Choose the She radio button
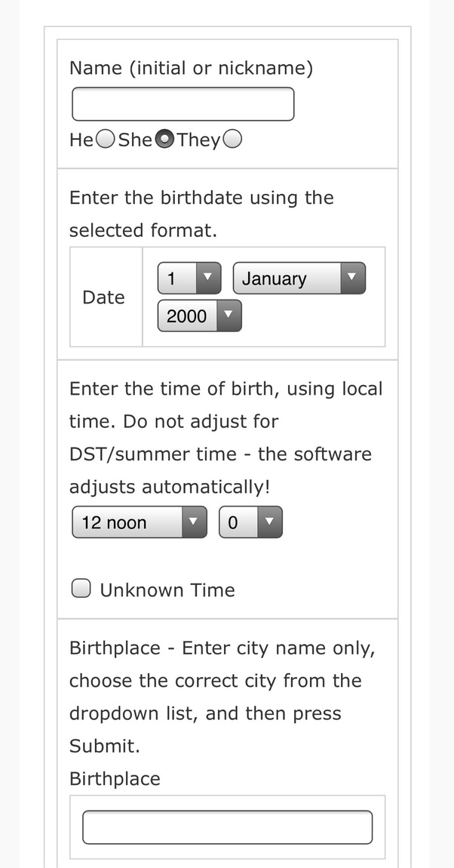 [164, 140]
